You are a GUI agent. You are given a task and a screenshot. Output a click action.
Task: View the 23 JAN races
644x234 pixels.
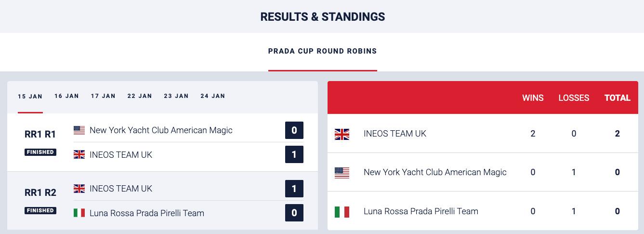(x=176, y=96)
